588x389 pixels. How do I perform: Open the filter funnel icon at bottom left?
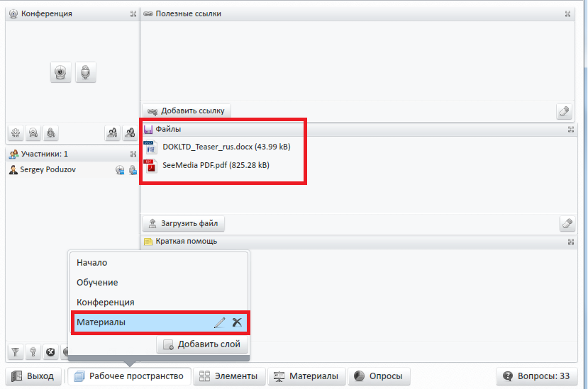(x=16, y=352)
